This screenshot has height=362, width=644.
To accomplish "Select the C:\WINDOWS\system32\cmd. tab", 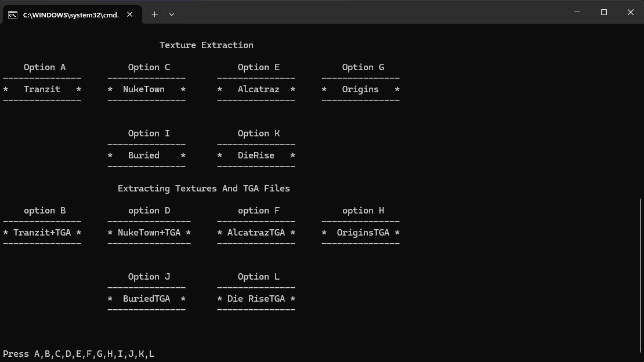I will click(73, 15).
